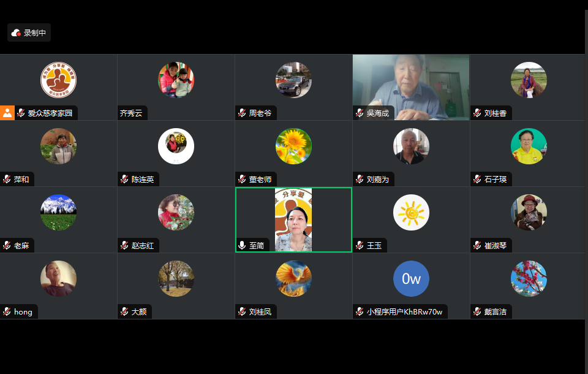The height and width of the screenshot is (374, 588).
Task: Click the 齐秀云 name label
Action: 131,113
